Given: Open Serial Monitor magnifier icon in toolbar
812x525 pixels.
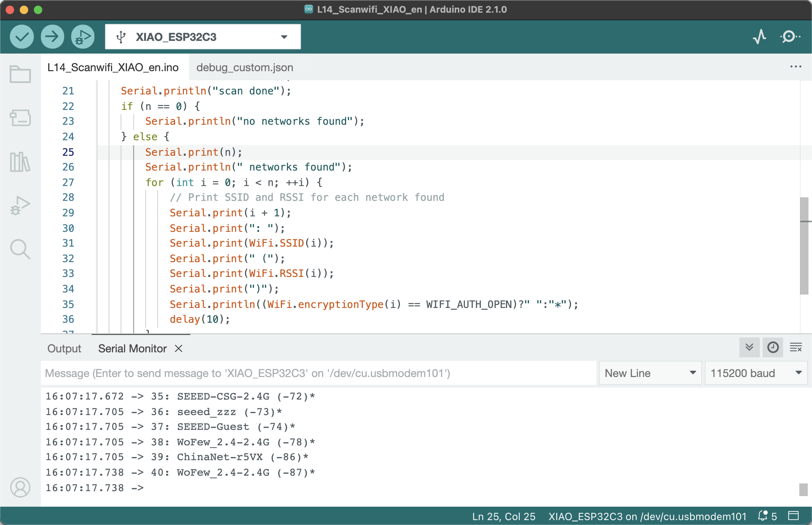Looking at the screenshot, I should [x=790, y=37].
